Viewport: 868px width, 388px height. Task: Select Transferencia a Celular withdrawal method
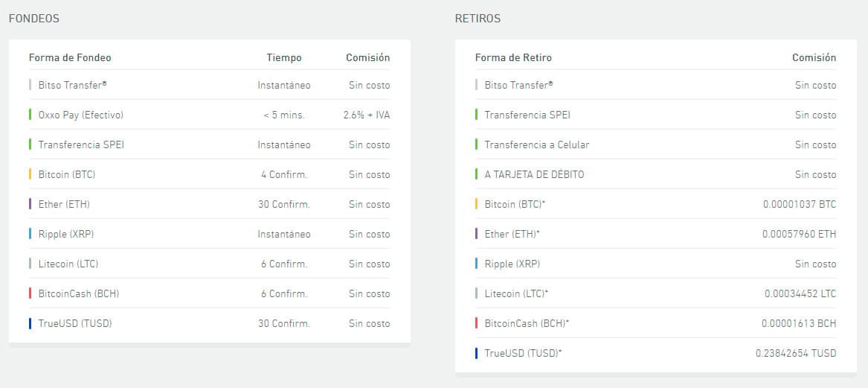pyautogui.click(x=536, y=144)
